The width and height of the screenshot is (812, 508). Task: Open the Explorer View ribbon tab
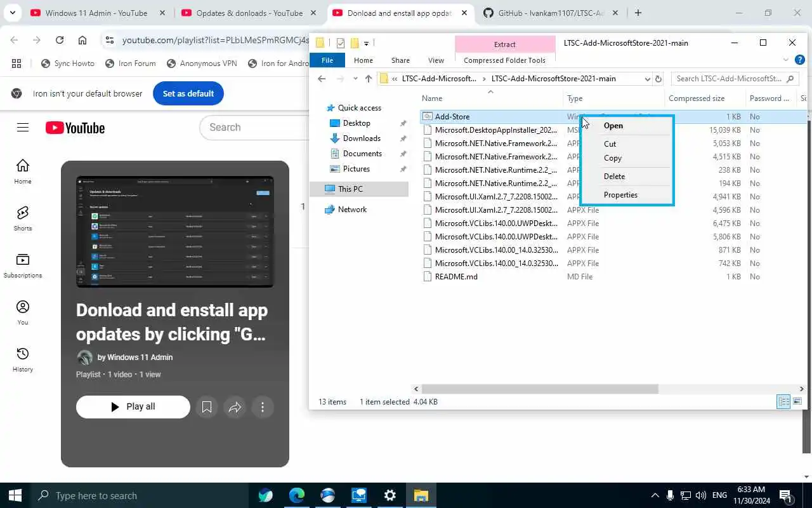436,60
